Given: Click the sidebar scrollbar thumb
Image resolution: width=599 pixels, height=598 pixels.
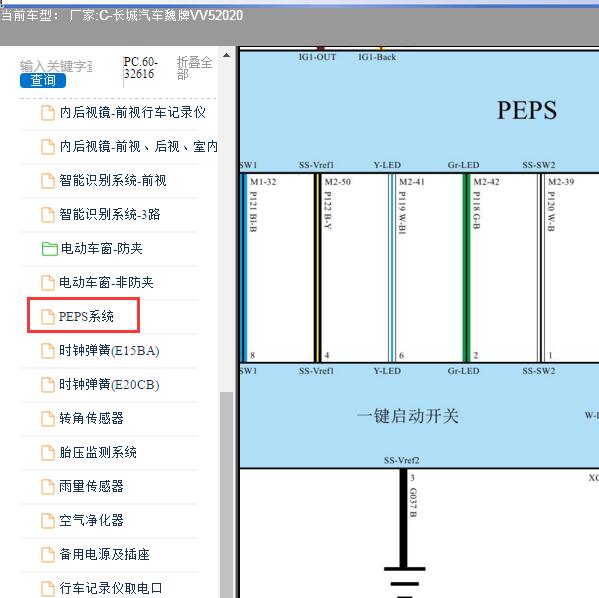Looking at the screenshot, I should [x=227, y=494].
